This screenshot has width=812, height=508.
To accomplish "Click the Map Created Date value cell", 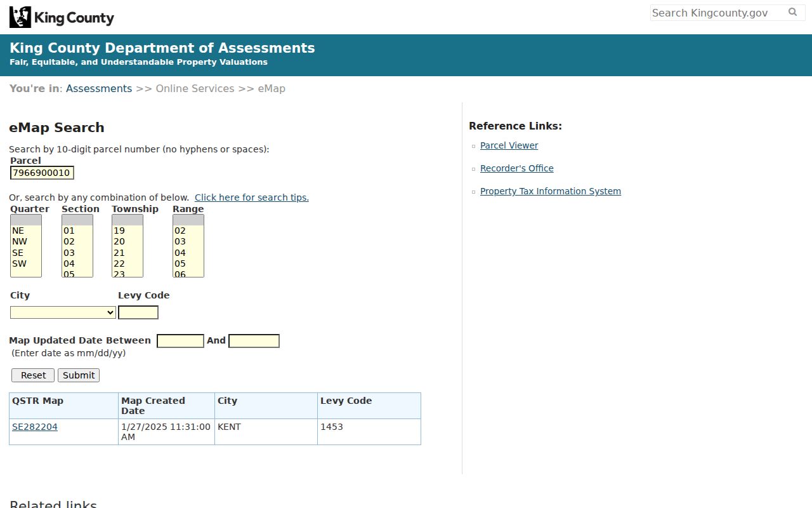I will (166, 432).
